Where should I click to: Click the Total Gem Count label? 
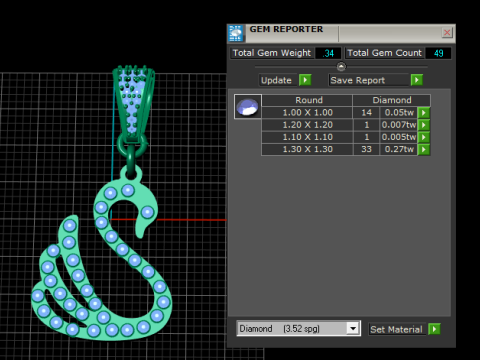(384, 53)
